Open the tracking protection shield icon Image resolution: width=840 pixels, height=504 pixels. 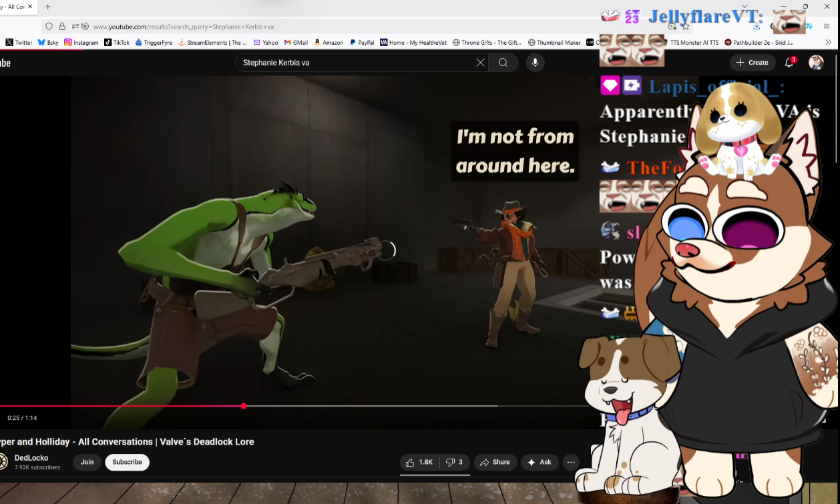click(49, 27)
